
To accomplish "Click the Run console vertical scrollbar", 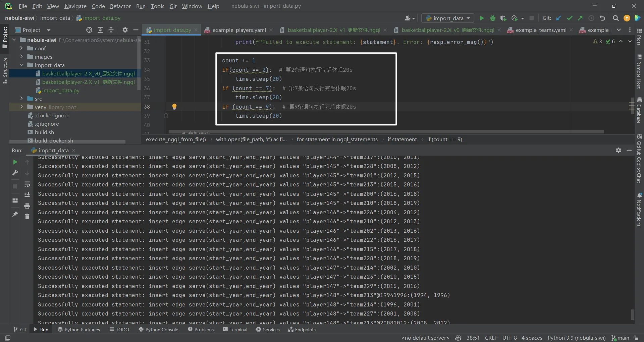I will [x=632, y=315].
